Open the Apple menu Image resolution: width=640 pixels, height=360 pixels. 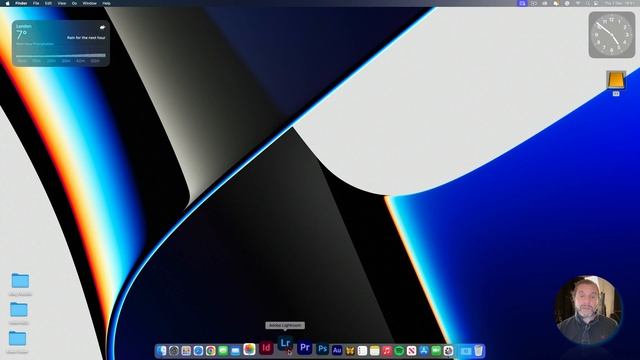7,3
